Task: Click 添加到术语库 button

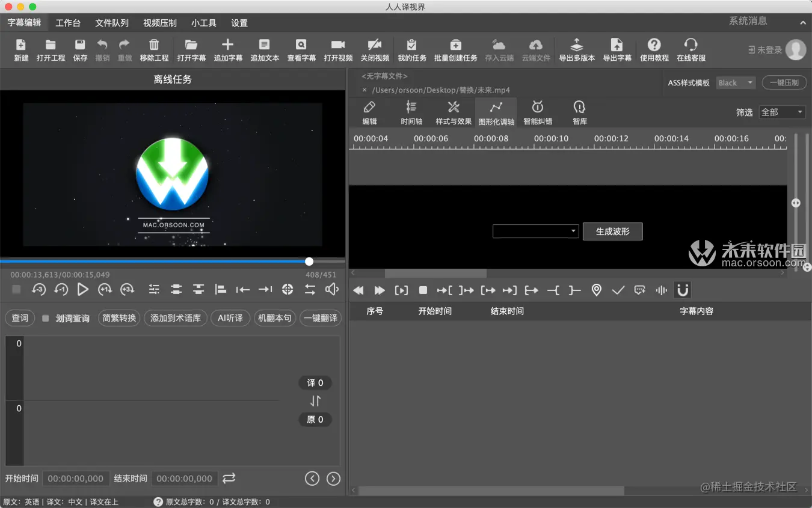Action: point(176,318)
